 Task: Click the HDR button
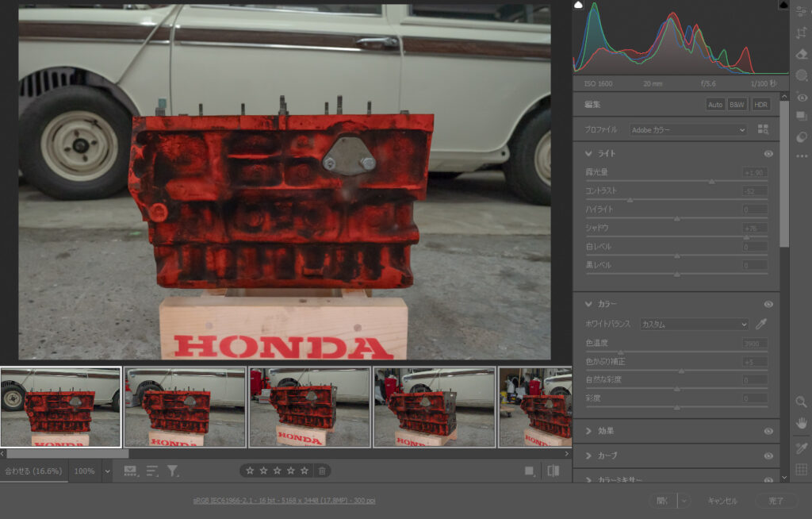click(760, 104)
